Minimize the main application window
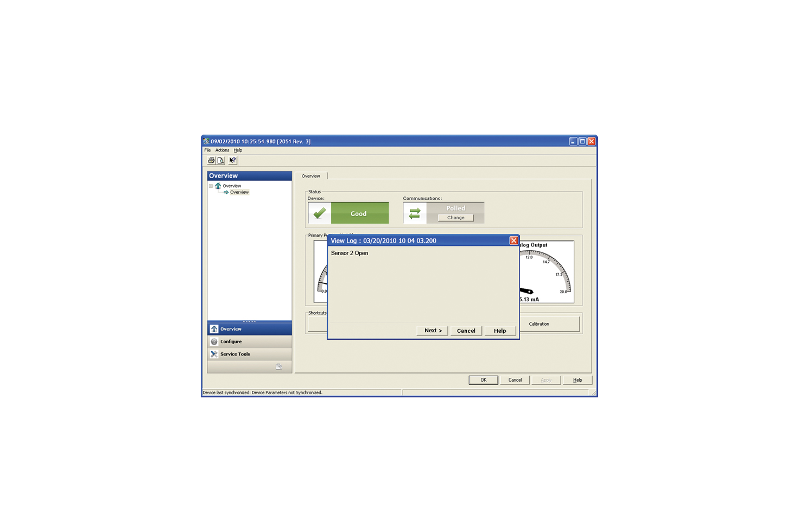799x532 pixels. (573, 141)
